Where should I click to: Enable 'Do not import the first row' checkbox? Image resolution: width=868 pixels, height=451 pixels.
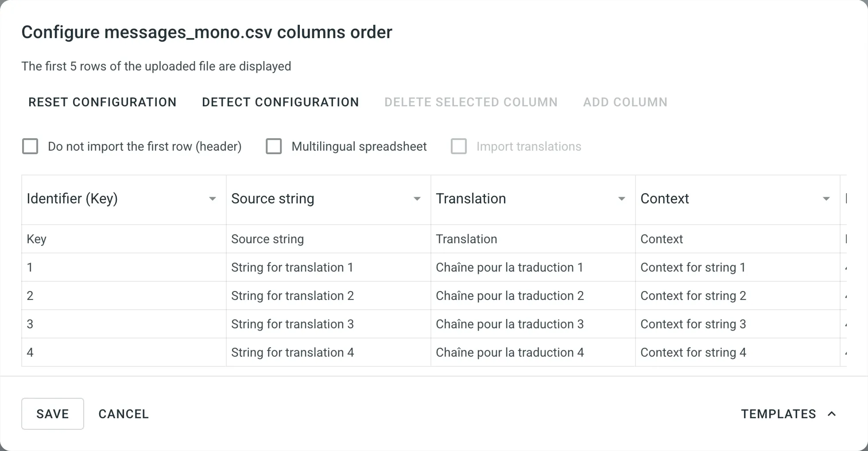pos(30,146)
